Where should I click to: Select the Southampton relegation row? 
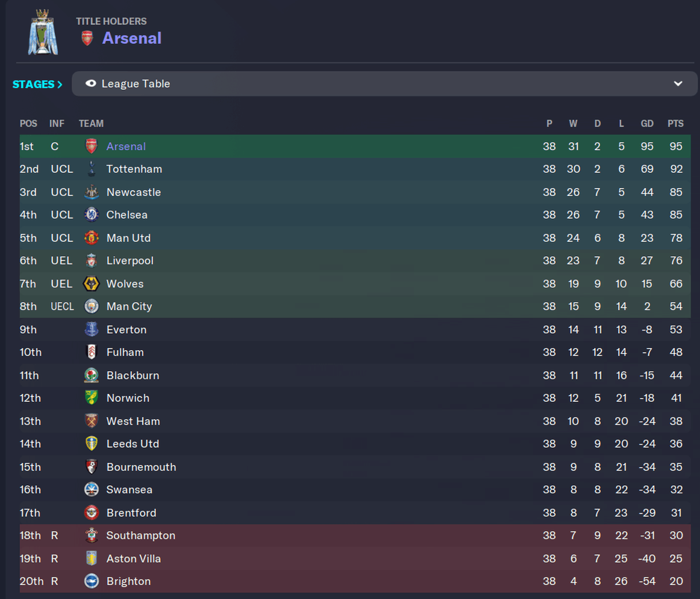tap(355, 536)
